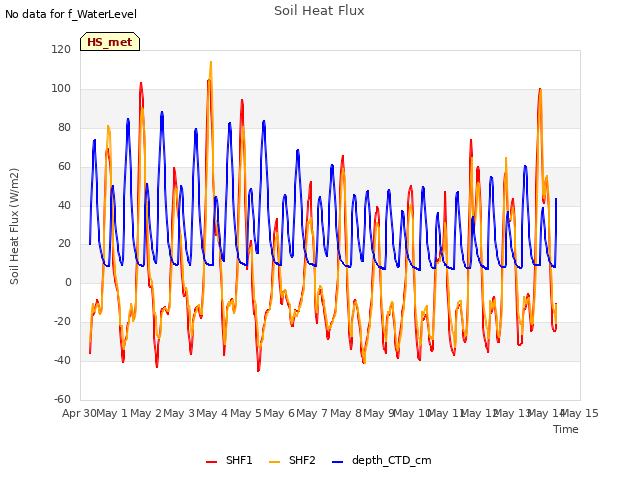The height and width of the screenshot is (480, 640).
Task: Click the highest orange SHF2 peak near May 4
Action: coord(211,63)
